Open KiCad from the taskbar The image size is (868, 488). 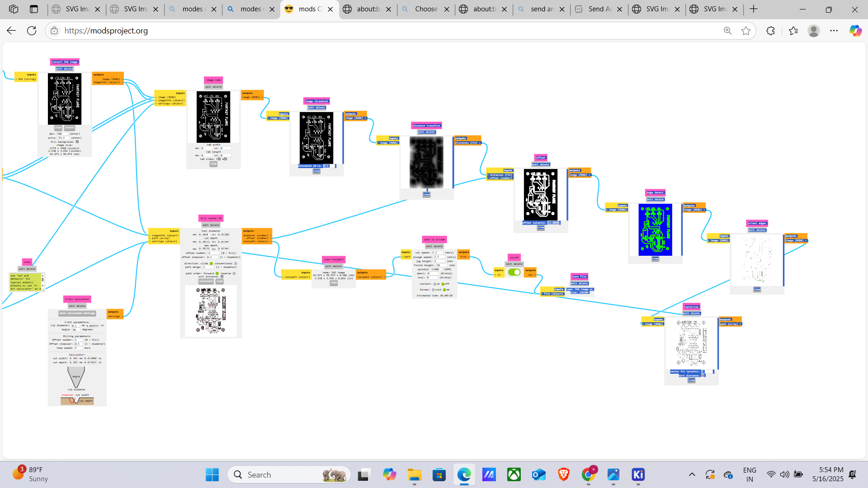638,475
